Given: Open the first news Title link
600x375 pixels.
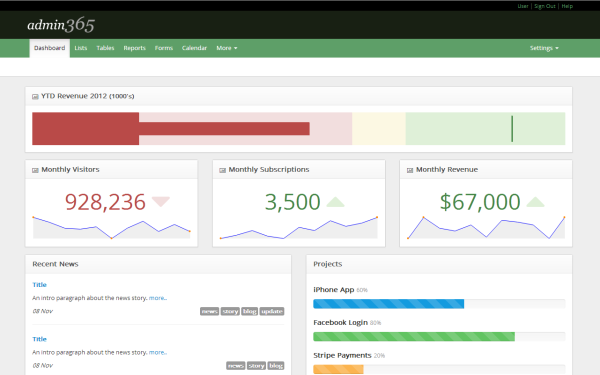Looking at the screenshot, I should [x=39, y=285].
